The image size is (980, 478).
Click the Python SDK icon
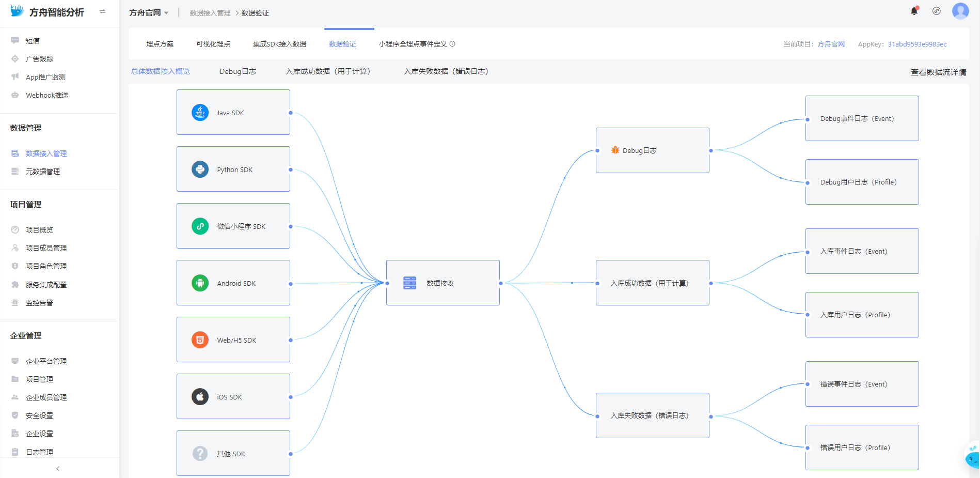[200, 169]
